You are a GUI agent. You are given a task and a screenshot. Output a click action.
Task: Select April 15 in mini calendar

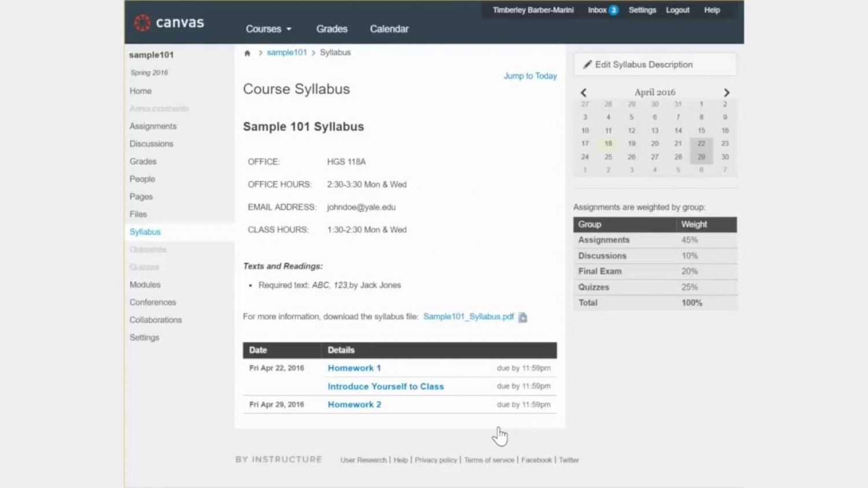click(701, 131)
